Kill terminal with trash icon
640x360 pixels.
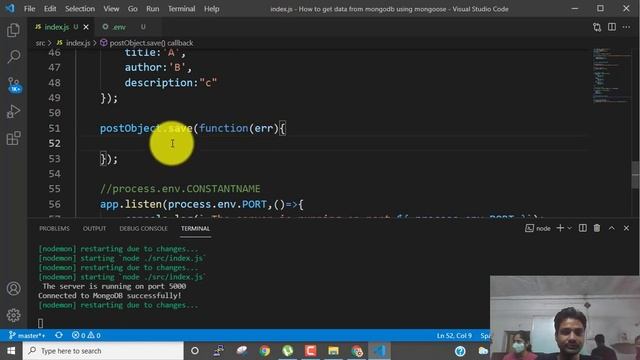(x=597, y=228)
